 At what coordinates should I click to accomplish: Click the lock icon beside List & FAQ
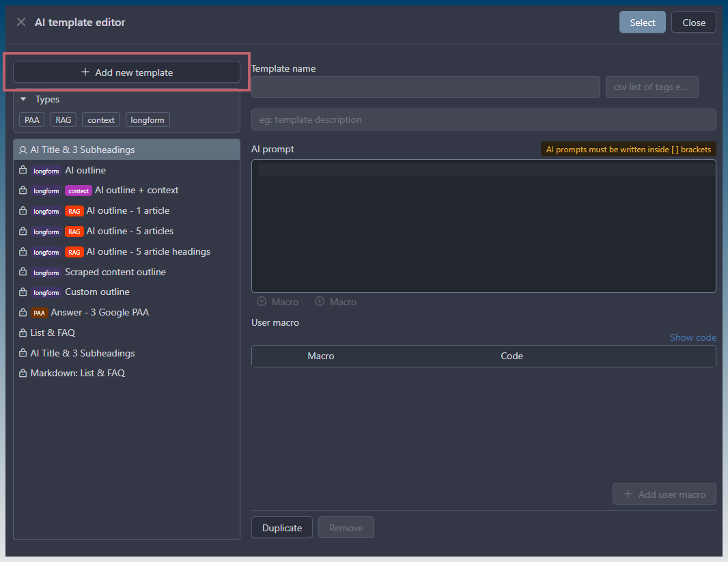(x=23, y=333)
